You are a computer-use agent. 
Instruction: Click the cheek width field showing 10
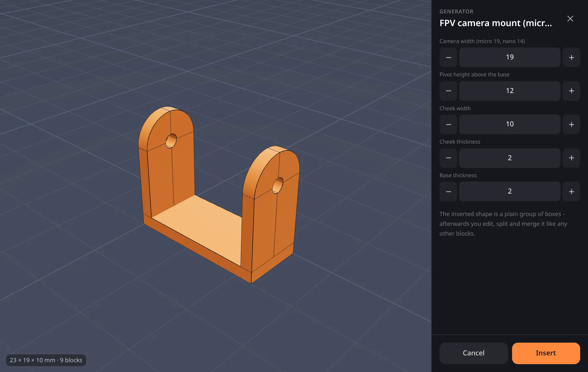pyautogui.click(x=510, y=124)
